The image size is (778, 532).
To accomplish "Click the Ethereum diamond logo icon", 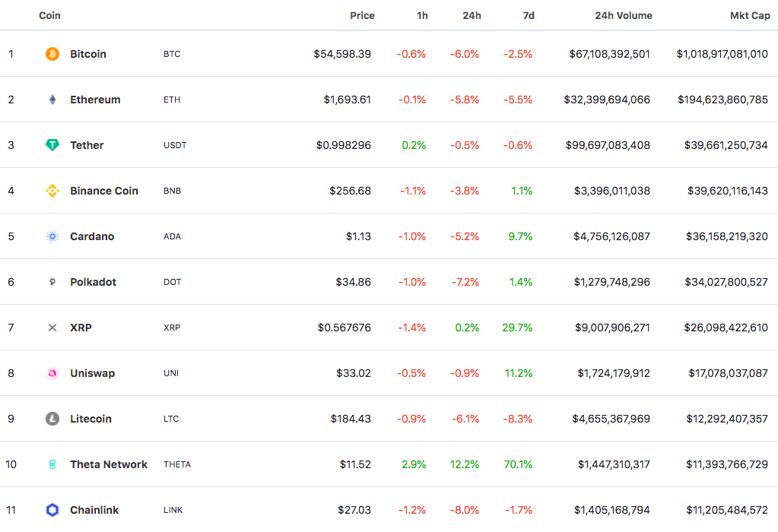I will (52, 100).
